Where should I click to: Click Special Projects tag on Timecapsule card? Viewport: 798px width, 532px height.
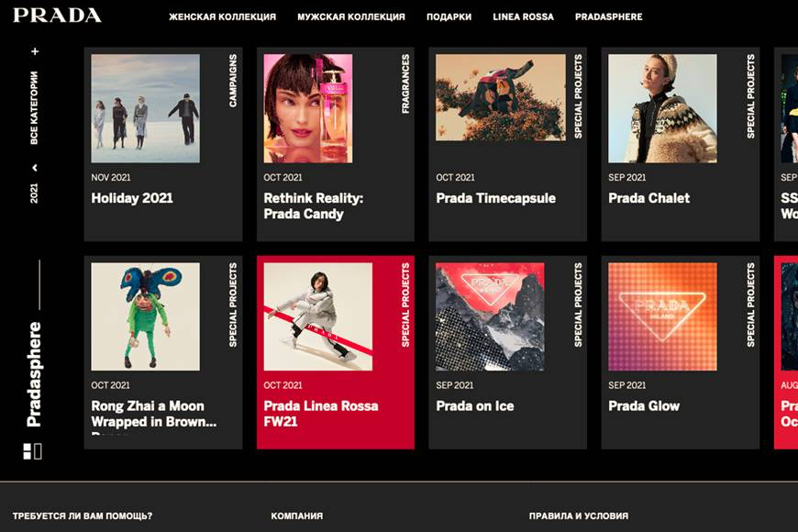click(578, 96)
